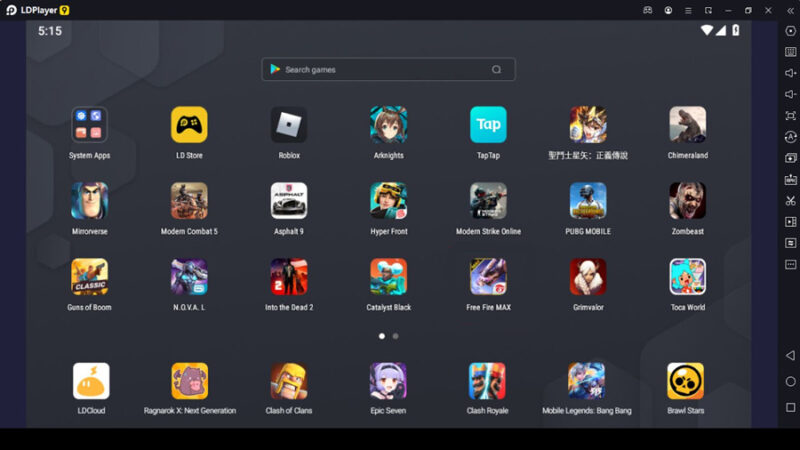The width and height of the screenshot is (800, 450).
Task: Click the Android recent apps square button
Action: [790, 408]
